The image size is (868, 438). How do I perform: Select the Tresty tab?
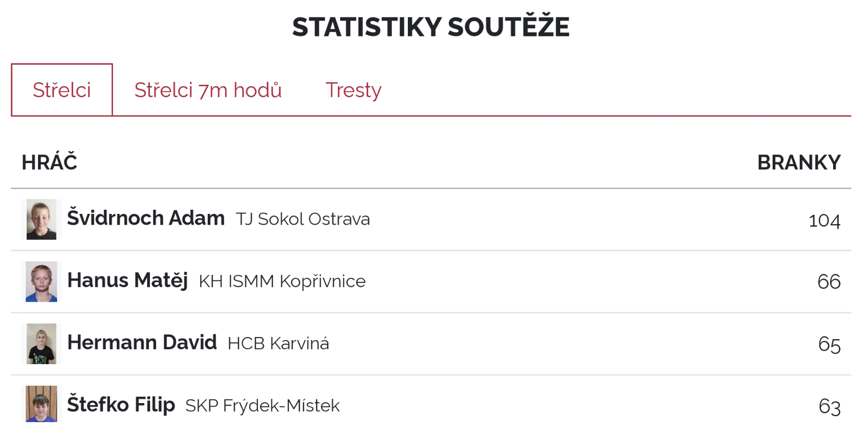click(353, 90)
